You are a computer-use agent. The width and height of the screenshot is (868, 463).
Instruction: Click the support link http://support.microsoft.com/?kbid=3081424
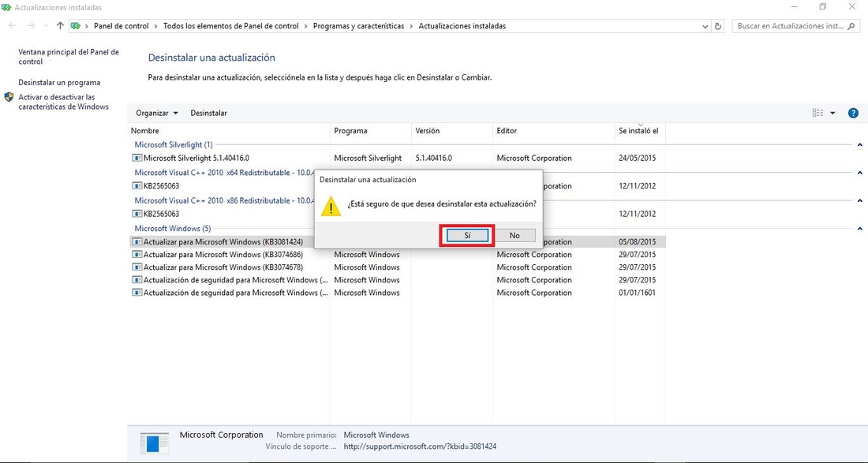click(x=420, y=446)
